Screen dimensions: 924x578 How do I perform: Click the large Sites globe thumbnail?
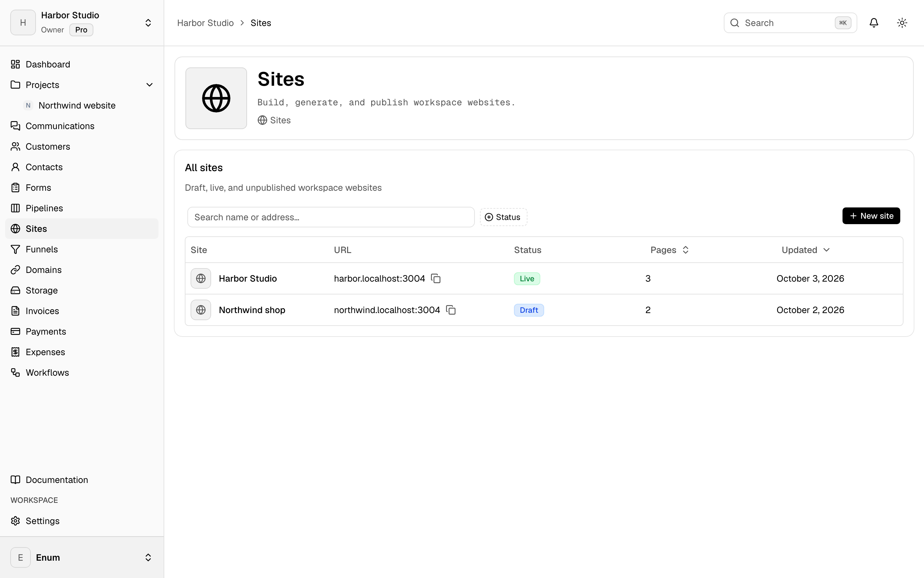216,98
